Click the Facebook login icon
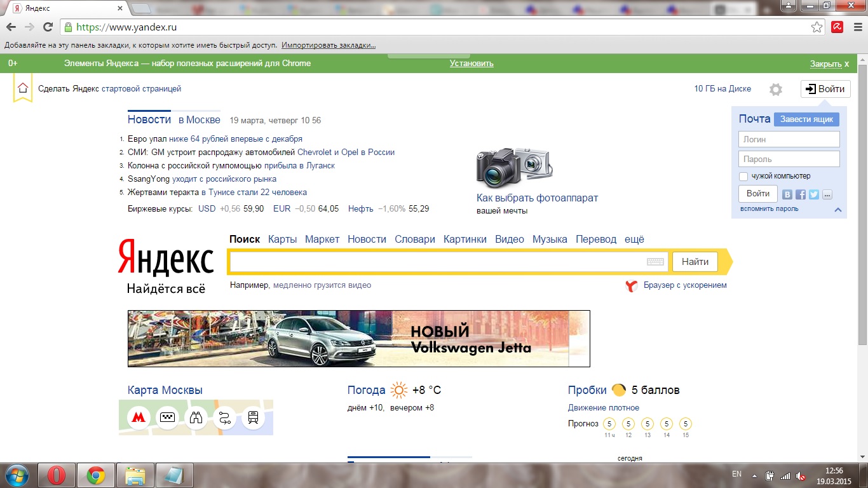 click(801, 194)
